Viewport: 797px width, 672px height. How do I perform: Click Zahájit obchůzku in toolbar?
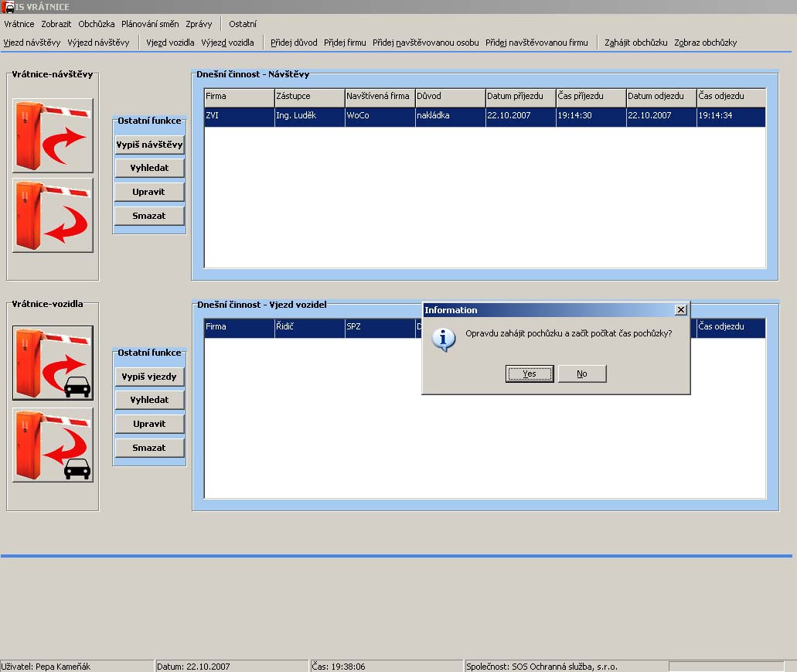pyautogui.click(x=636, y=43)
